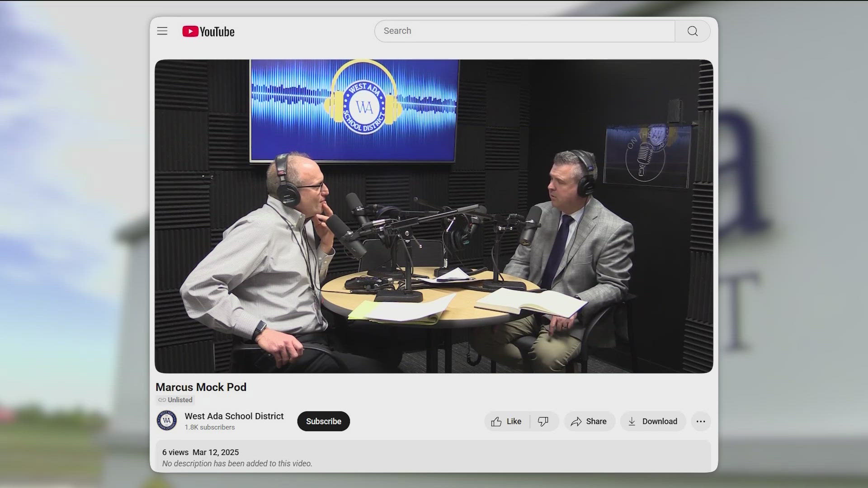868x488 pixels.
Task: Click the chain-link icon on Unlisted badge
Action: [163, 399]
